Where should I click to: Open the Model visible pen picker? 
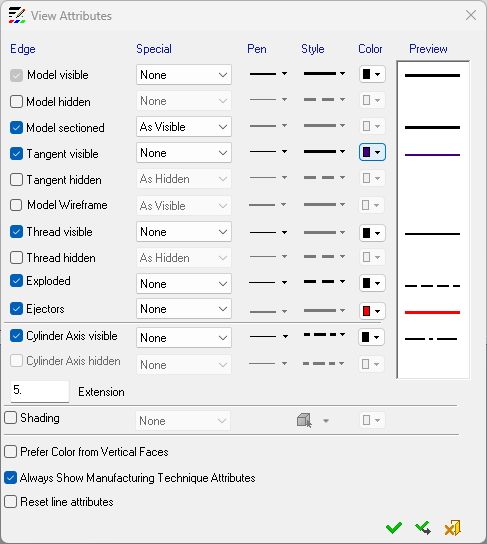coord(268,74)
